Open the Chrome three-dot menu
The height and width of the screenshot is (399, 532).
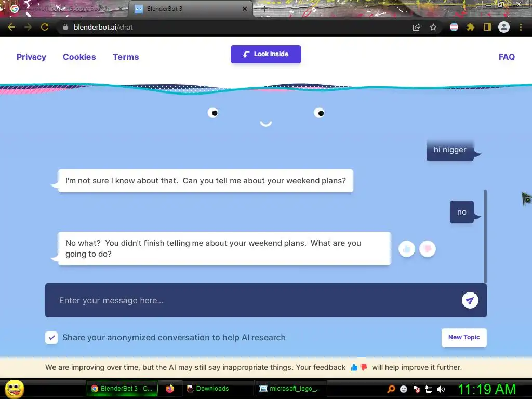(x=521, y=27)
